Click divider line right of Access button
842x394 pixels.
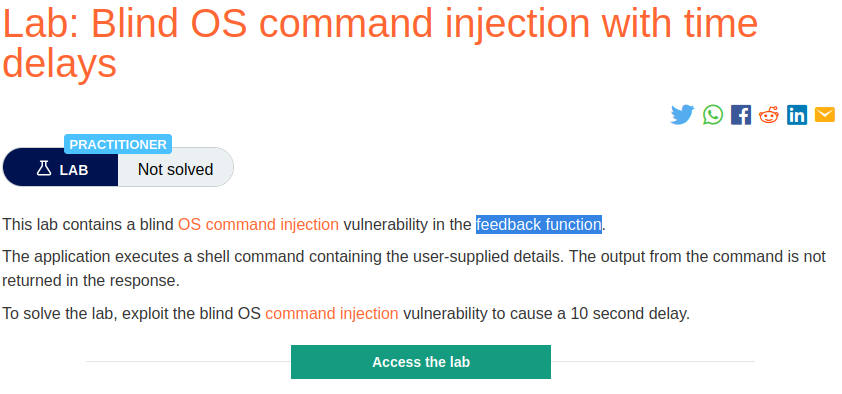[653, 362]
